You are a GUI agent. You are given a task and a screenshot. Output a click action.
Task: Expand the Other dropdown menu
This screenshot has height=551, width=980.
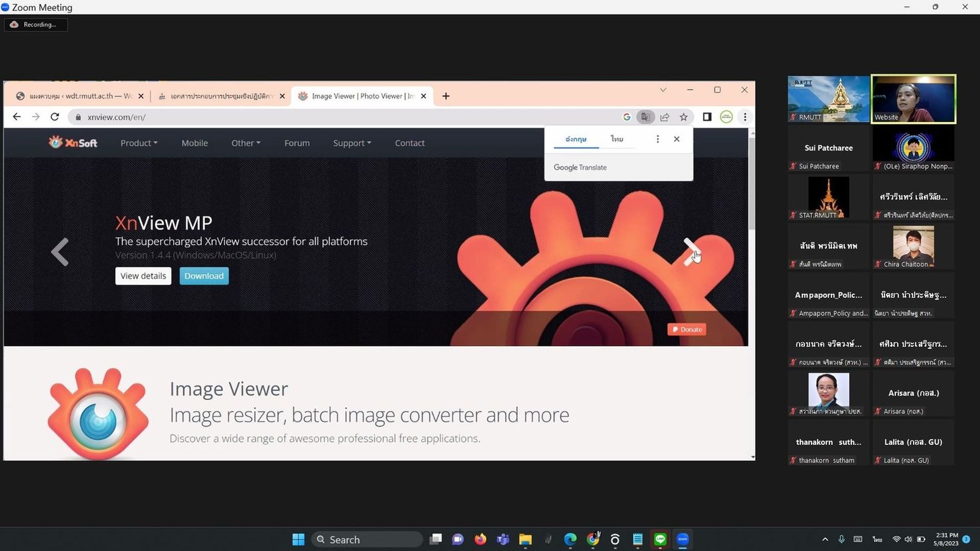click(x=246, y=143)
